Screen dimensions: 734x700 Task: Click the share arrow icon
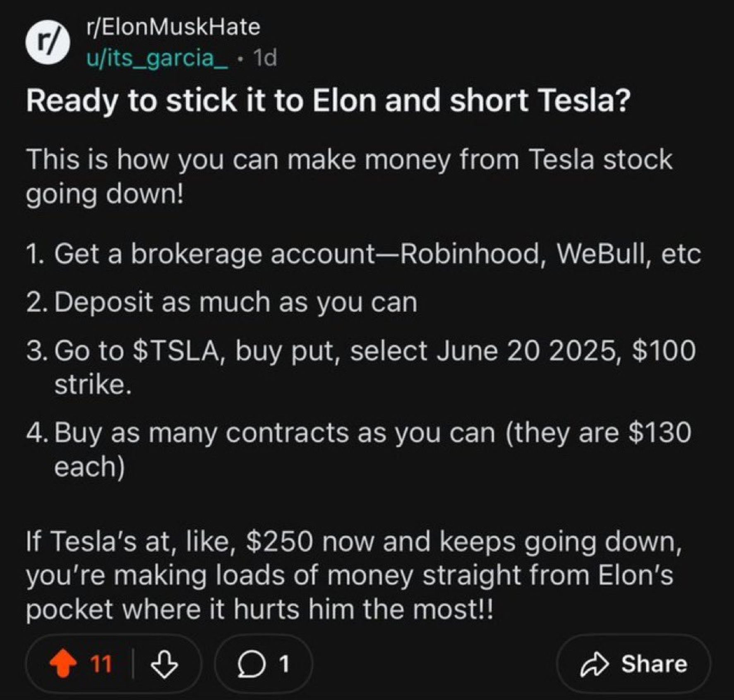[595, 664]
